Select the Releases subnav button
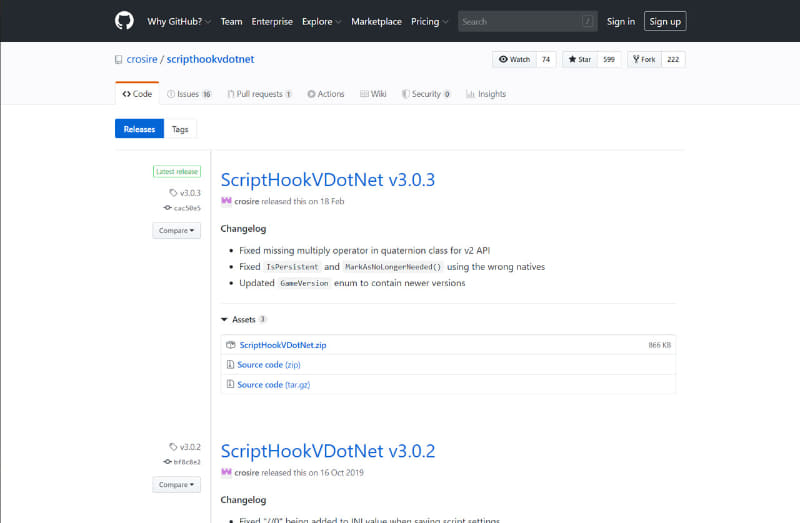The image size is (800, 523). click(x=139, y=129)
